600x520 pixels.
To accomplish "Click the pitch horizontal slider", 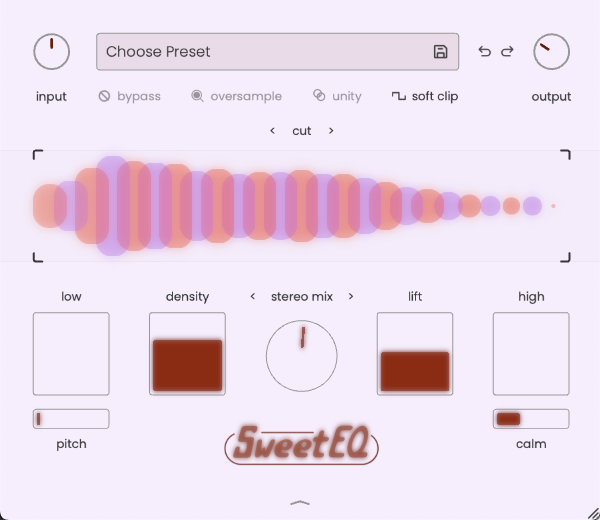I will [x=71, y=419].
